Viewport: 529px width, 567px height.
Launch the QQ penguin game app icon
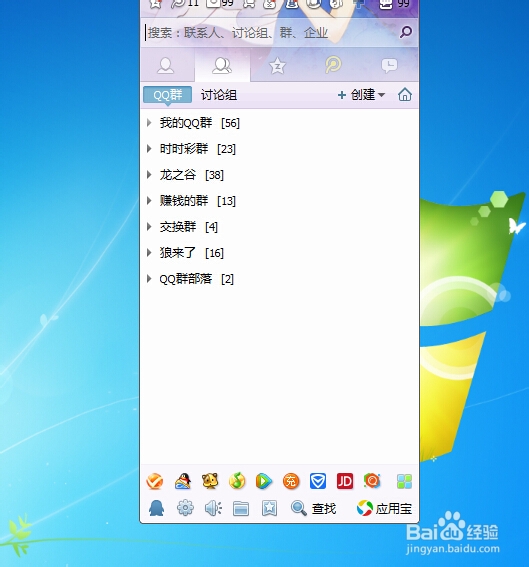[x=183, y=481]
